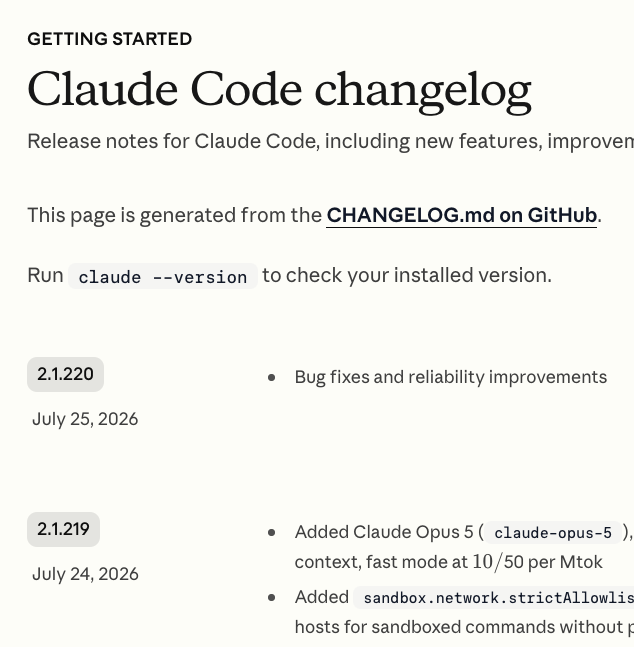This screenshot has height=647, width=634.
Task: Click the fast mode per Mtok line
Action: [x=448, y=562]
